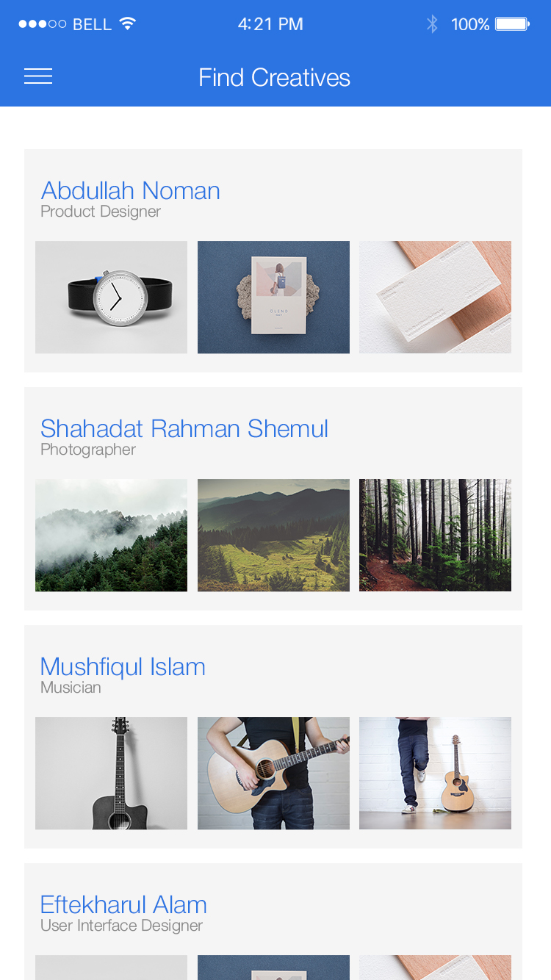The height and width of the screenshot is (980, 551).
Task: Open Mushfiqul Islam's profile
Action: coord(123,667)
